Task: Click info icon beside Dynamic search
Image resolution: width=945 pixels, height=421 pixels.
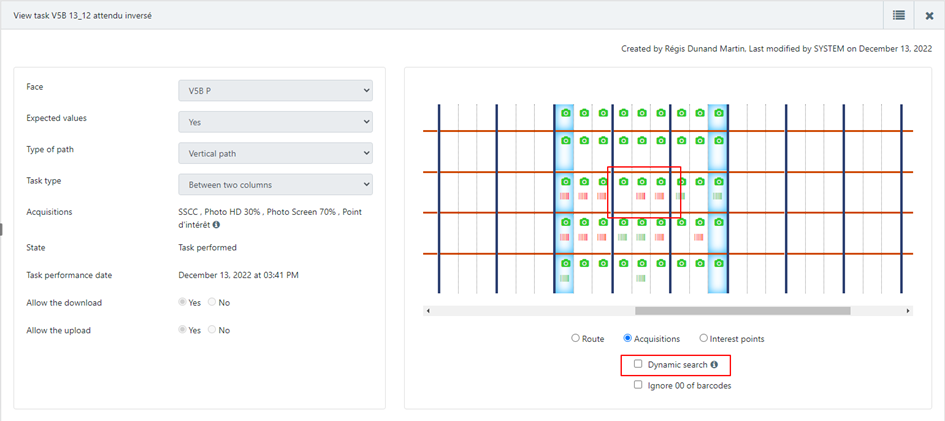Action: click(714, 364)
